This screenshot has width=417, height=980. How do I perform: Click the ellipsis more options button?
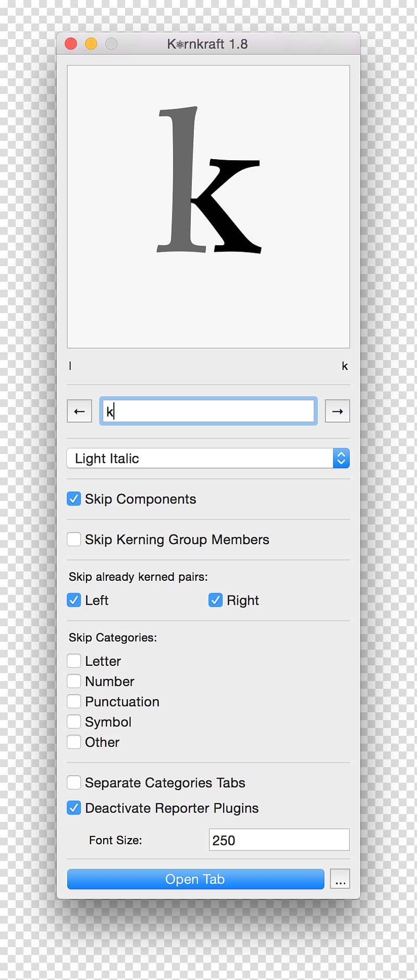[340, 879]
